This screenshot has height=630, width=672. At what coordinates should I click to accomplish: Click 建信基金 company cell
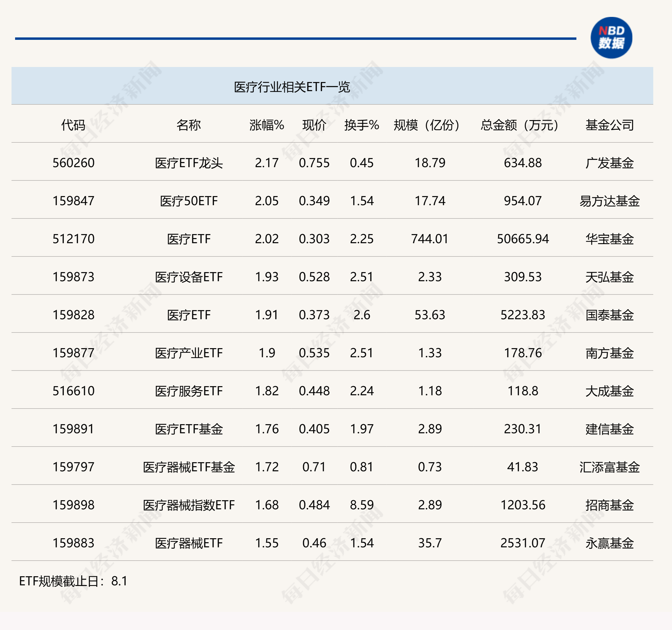pos(610,429)
